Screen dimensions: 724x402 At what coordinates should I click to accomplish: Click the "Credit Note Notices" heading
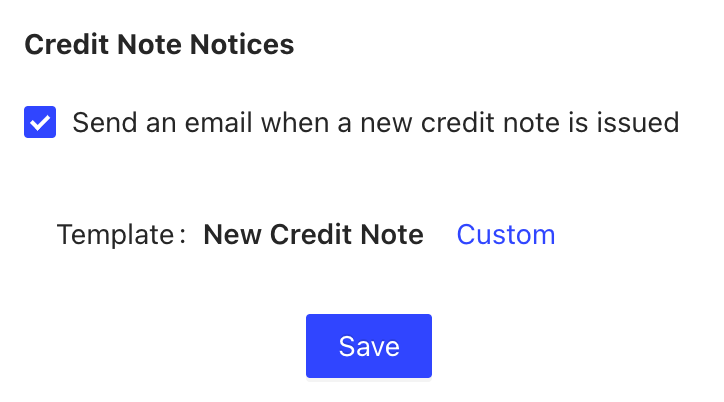pyautogui.click(x=159, y=46)
